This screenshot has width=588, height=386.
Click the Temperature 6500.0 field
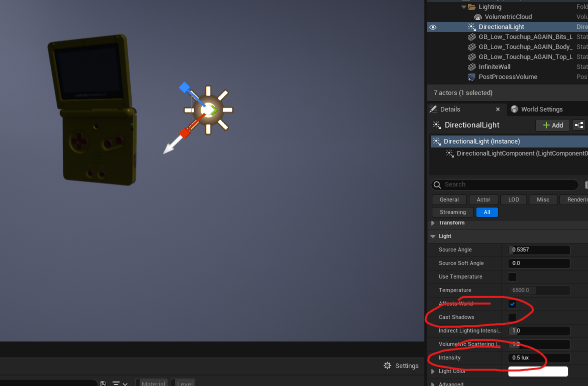click(539, 290)
